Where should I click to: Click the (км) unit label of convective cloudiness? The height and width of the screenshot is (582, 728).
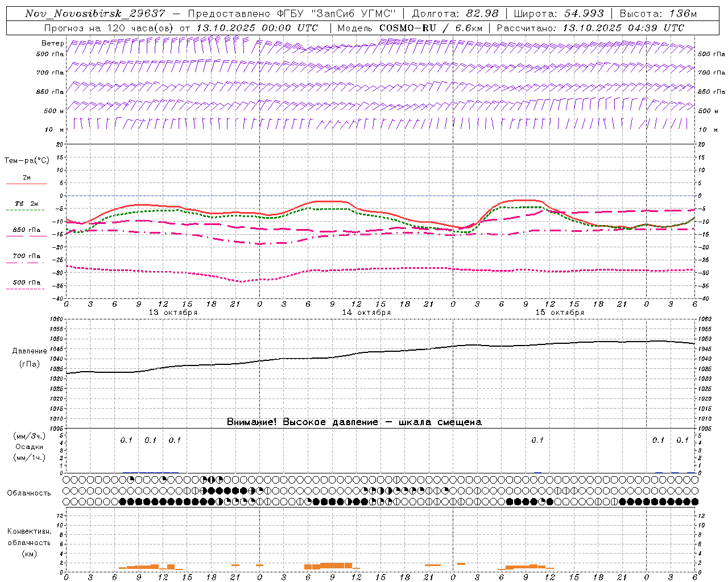[x=29, y=554]
